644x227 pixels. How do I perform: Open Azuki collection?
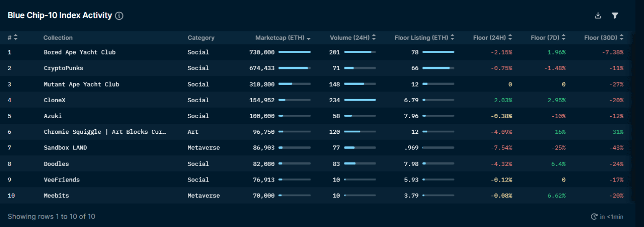click(x=53, y=116)
